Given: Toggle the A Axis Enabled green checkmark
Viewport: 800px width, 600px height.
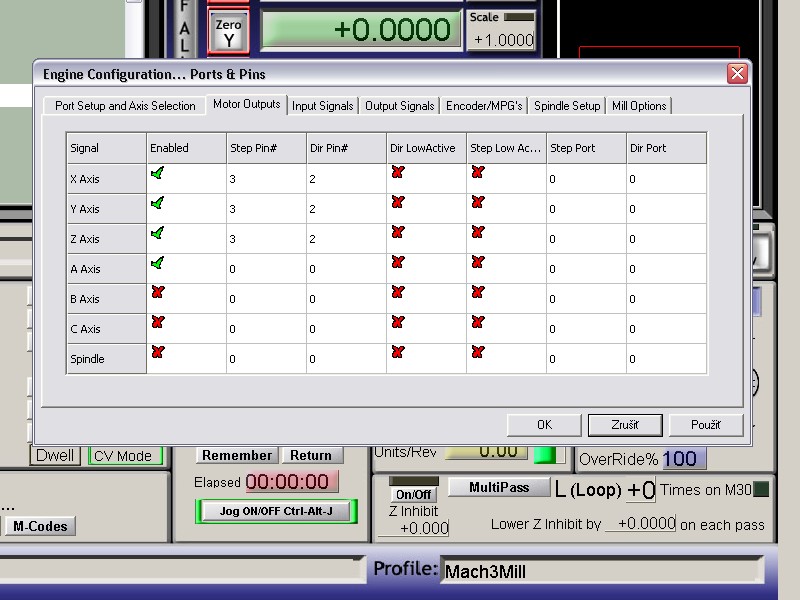Looking at the screenshot, I should click(157, 263).
